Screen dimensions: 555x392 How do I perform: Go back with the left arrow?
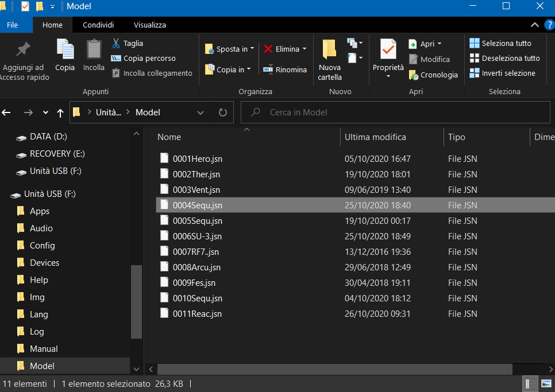click(x=6, y=112)
